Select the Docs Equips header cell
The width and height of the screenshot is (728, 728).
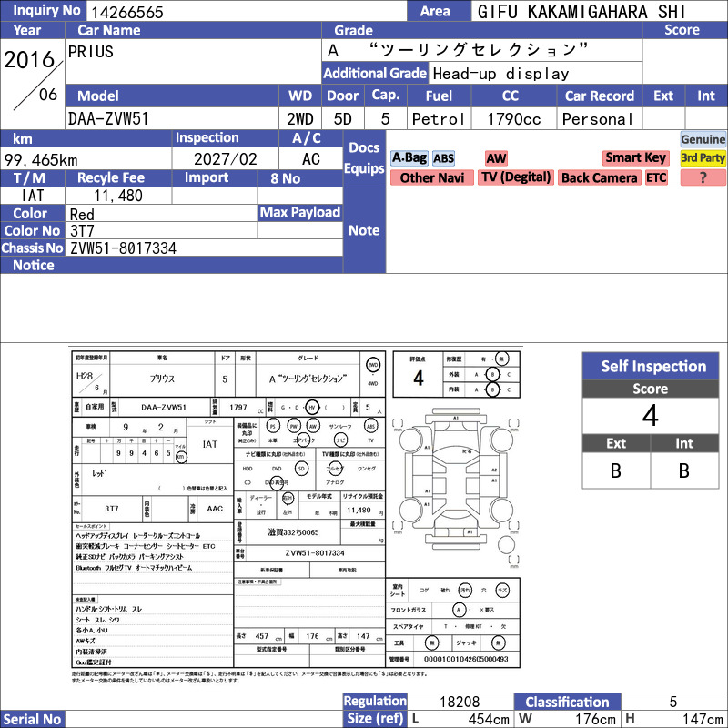tap(364, 158)
